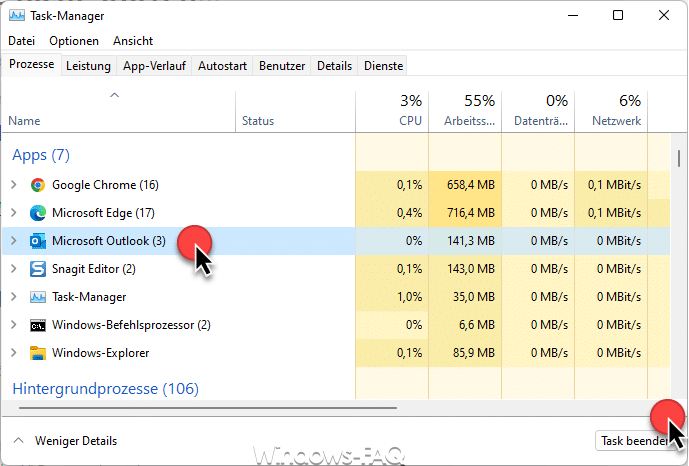Viewport: 689px width, 466px height.
Task: Click Chrome's 658,4 MB memory value
Action: [471, 185]
